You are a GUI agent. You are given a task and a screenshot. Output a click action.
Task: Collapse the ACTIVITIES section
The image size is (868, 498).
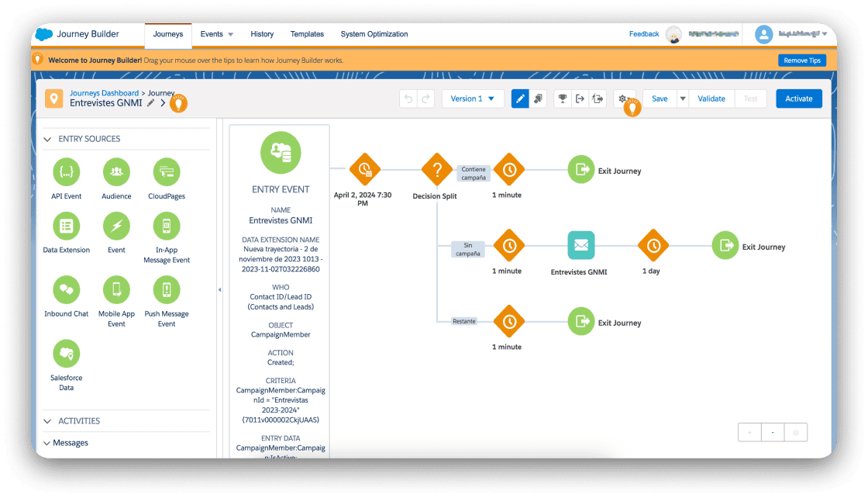[47, 421]
